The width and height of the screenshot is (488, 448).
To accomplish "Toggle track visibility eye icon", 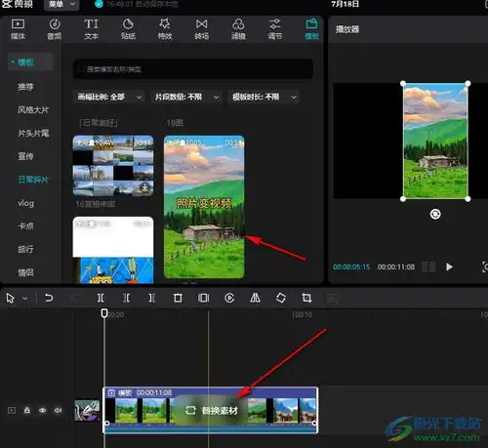I will pyautogui.click(x=42, y=410).
